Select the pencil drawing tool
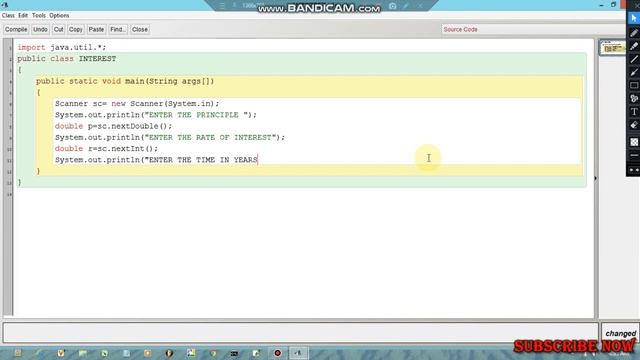Viewport: 640px width, 360px height. tap(634, 33)
